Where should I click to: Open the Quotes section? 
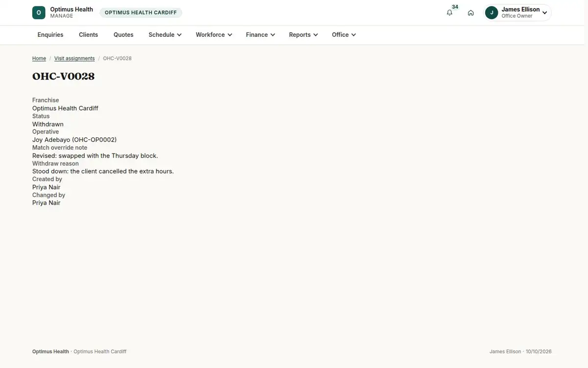[x=123, y=35]
